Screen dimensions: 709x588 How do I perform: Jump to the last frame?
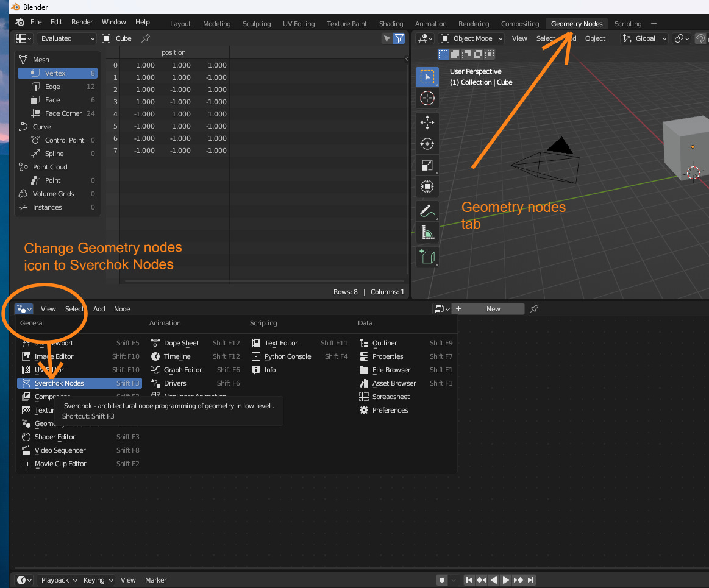coord(531,580)
